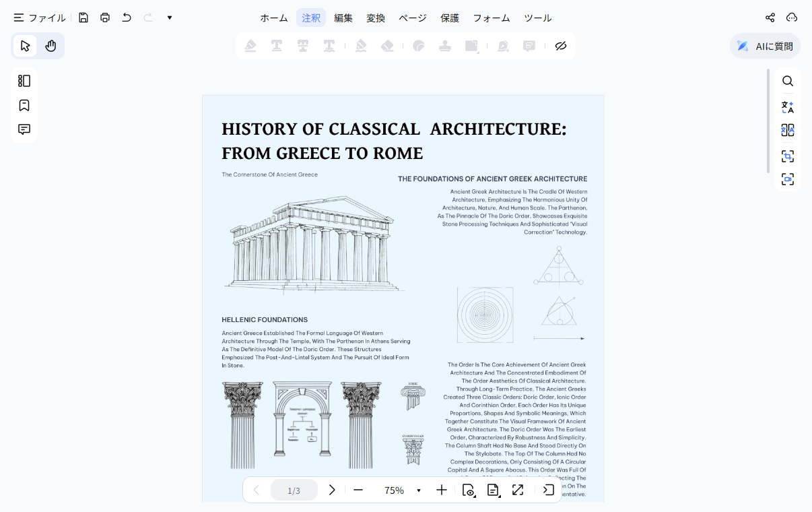
Task: Activate the select arrow cursor tool
Action: point(26,46)
